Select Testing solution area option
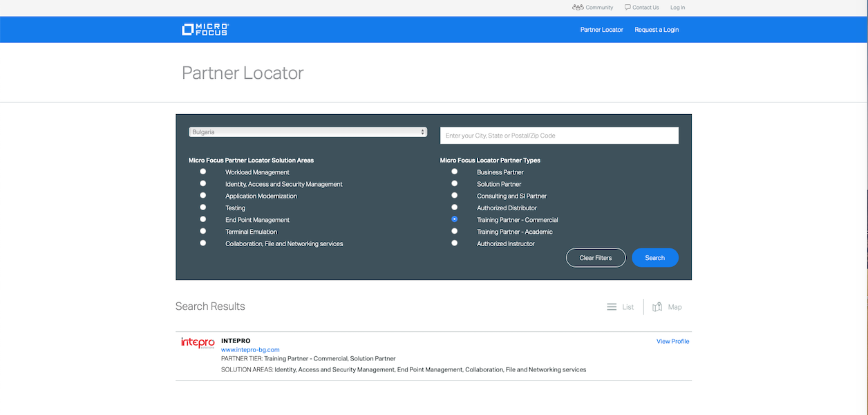Screen dimensions: 868x415 tap(202, 207)
